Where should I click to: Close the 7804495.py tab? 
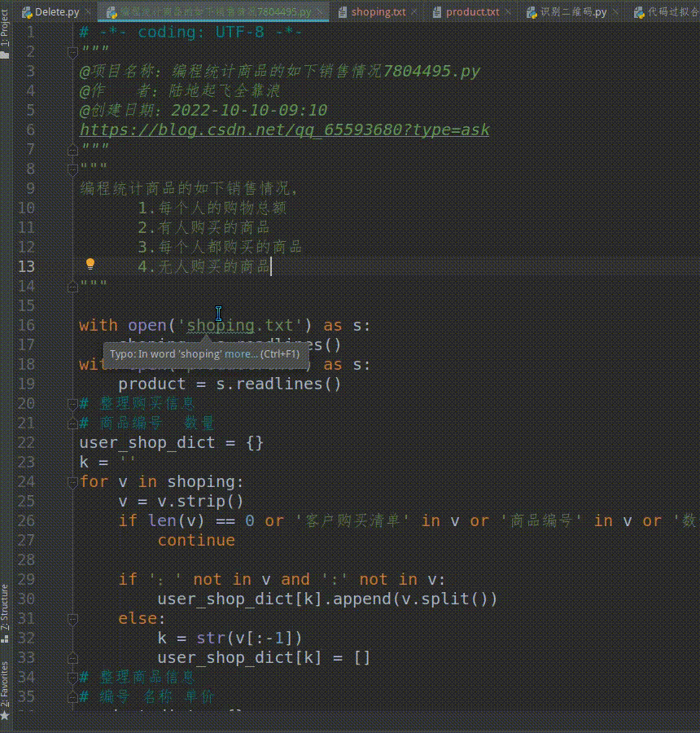320,11
